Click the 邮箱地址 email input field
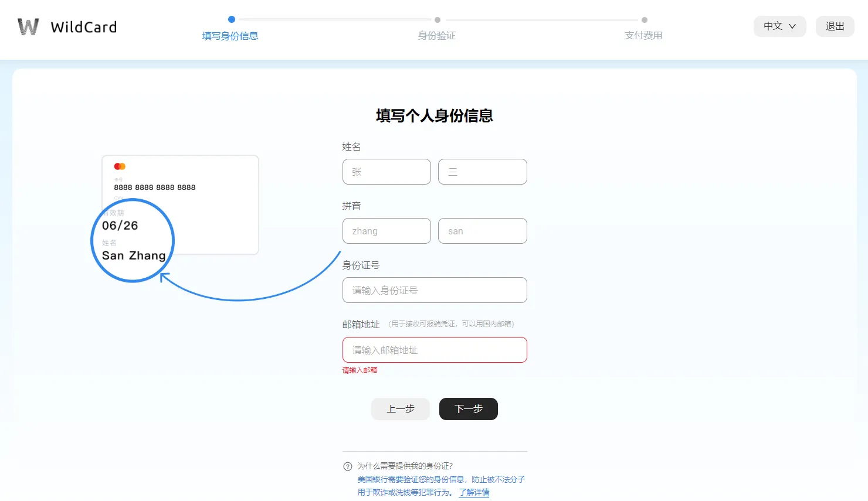The width and height of the screenshot is (868, 501). coord(435,350)
